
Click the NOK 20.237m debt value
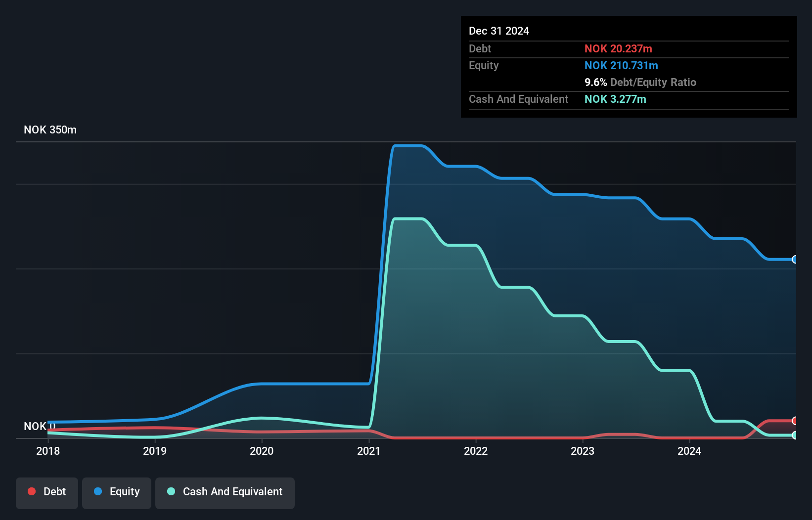pyautogui.click(x=618, y=49)
